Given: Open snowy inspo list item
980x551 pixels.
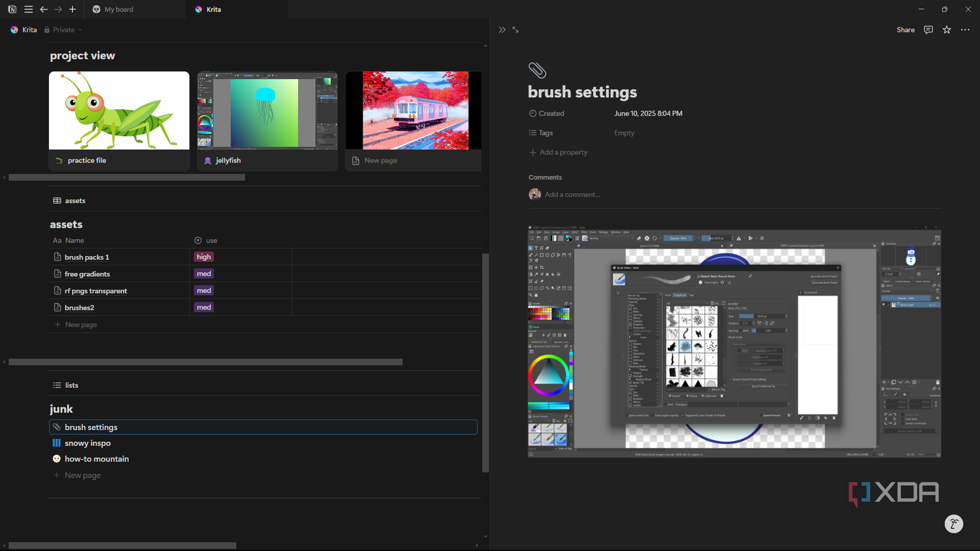Looking at the screenshot, I should coord(88,443).
